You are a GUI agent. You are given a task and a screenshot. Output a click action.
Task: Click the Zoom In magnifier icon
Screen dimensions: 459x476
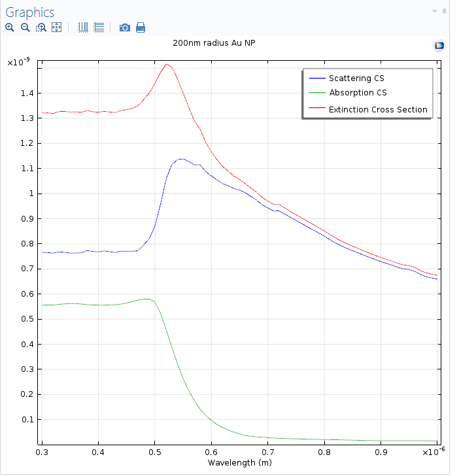click(9, 27)
